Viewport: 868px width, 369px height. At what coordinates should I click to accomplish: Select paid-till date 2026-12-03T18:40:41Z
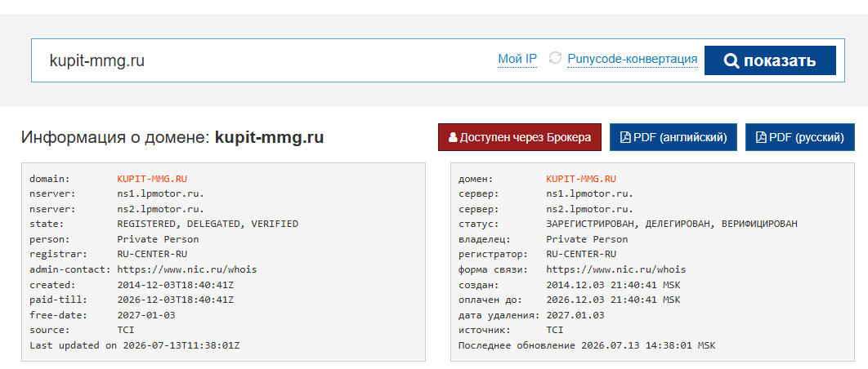175,300
